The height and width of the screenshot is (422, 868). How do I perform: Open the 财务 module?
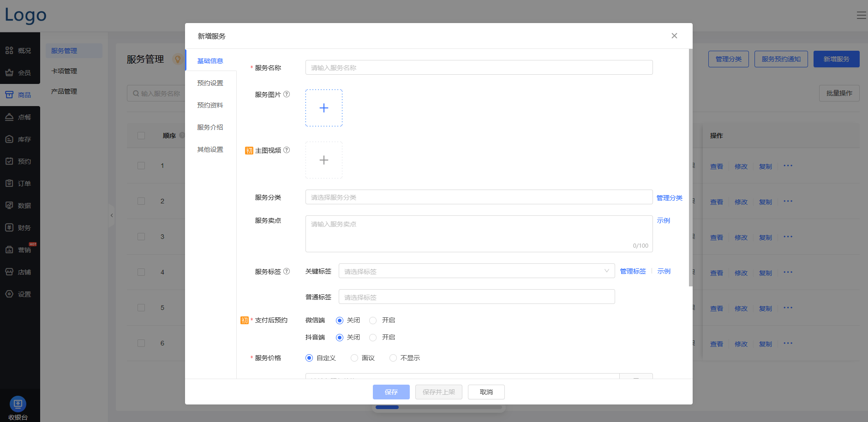tap(20, 227)
